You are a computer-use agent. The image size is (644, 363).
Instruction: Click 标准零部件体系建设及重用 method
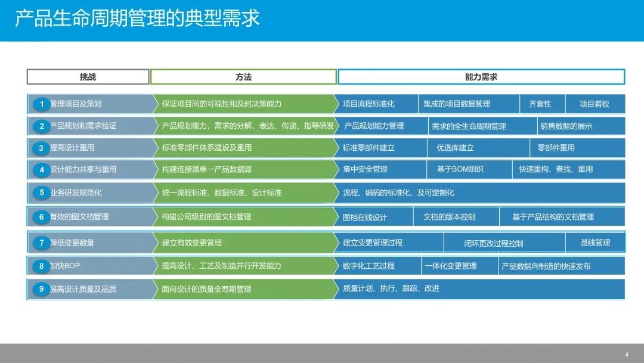(x=245, y=147)
